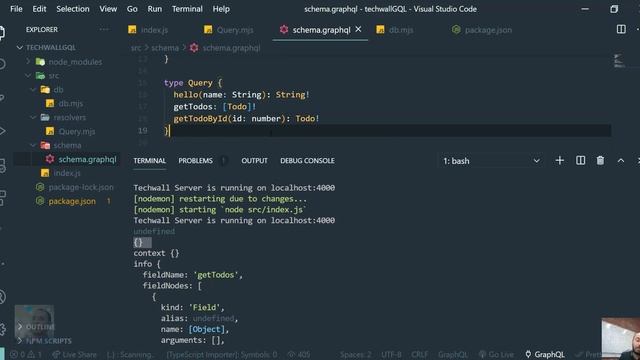
Task: Click highlighted GraphQL status bar item
Action: coord(545,355)
